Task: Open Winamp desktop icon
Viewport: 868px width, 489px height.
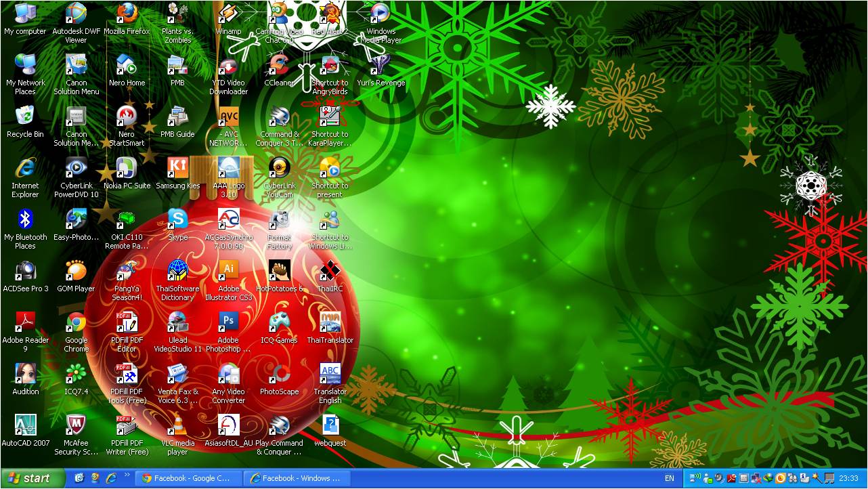Action: (x=228, y=19)
